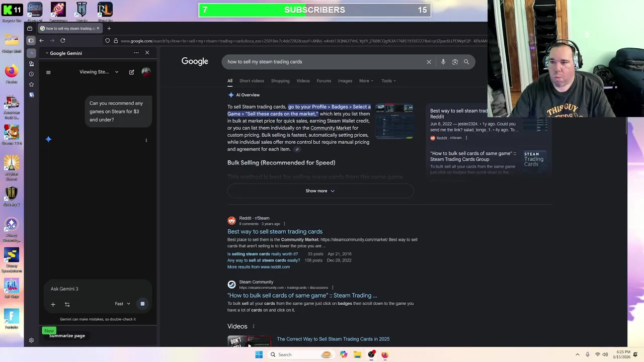Open the Windows Start menu

click(259, 354)
